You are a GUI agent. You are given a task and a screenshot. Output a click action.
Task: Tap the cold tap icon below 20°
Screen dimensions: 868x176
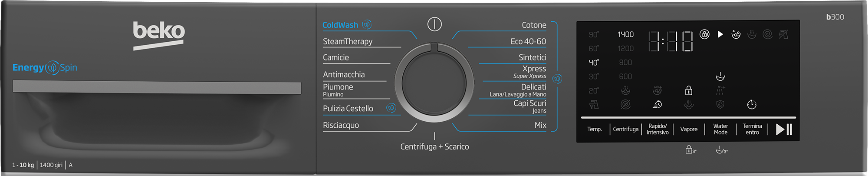pos(594,105)
